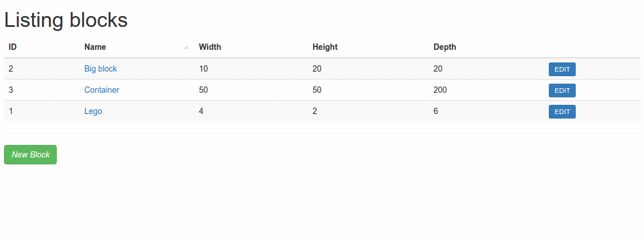Sort the table by ID column header
This screenshot has height=240, width=644.
point(13,47)
